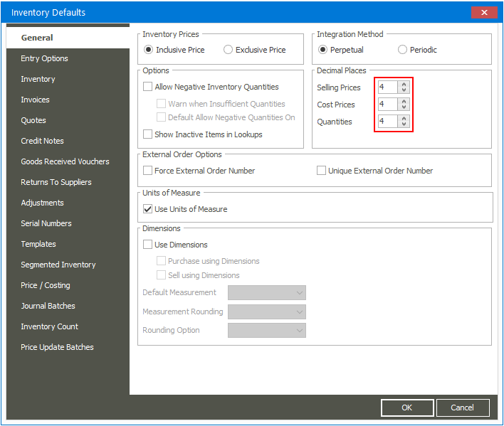
Task: Switch to the Entry Options section
Action: [x=45, y=58]
